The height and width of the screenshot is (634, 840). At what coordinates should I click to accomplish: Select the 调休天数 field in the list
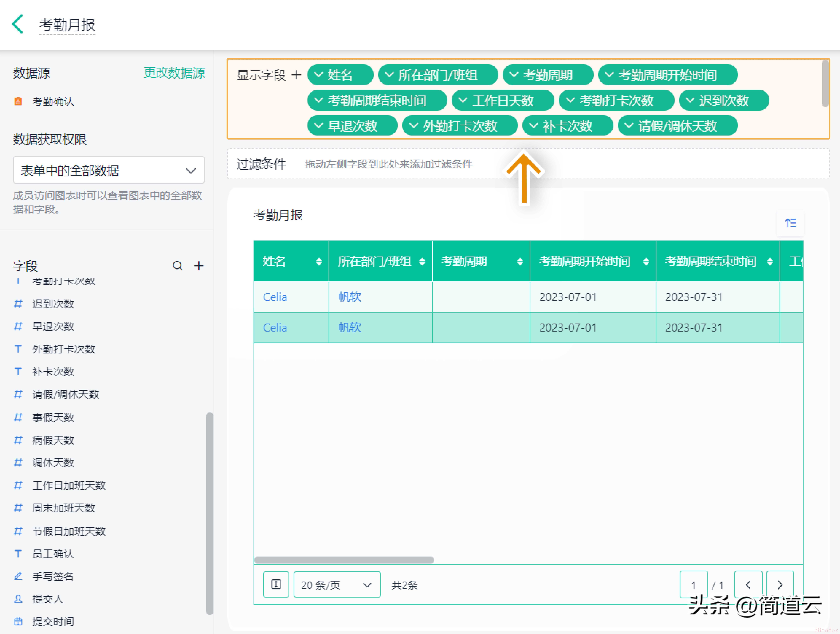[x=53, y=463]
